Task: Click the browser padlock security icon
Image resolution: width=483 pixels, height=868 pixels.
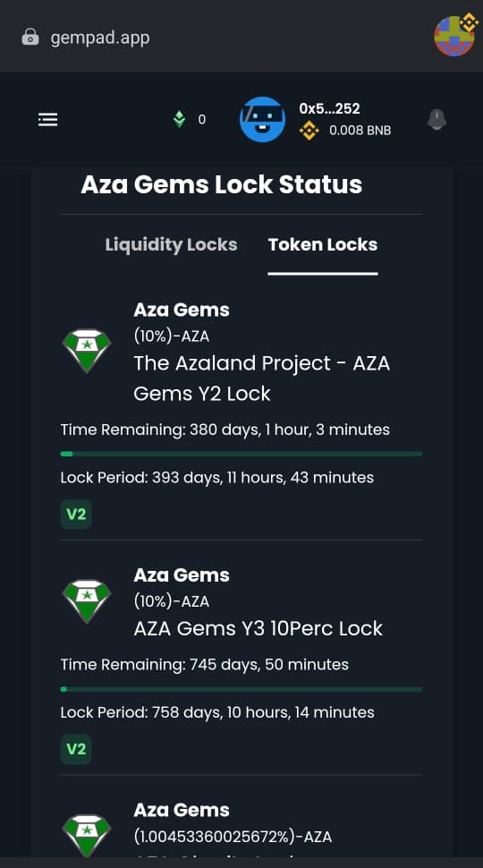Action: 30,37
